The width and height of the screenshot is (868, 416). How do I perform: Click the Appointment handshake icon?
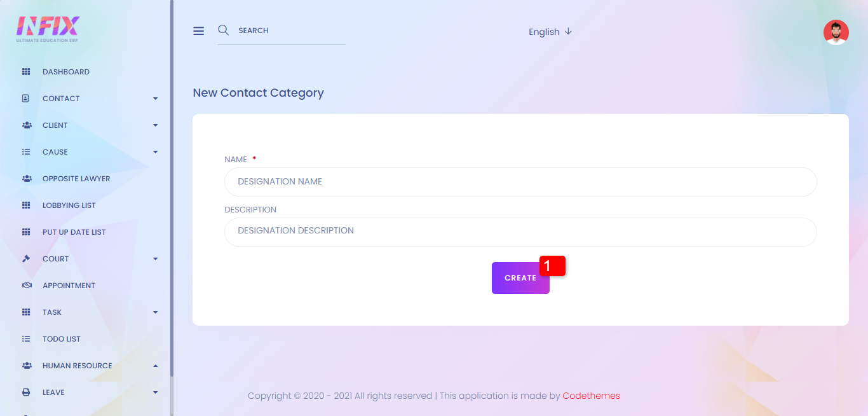(x=26, y=286)
